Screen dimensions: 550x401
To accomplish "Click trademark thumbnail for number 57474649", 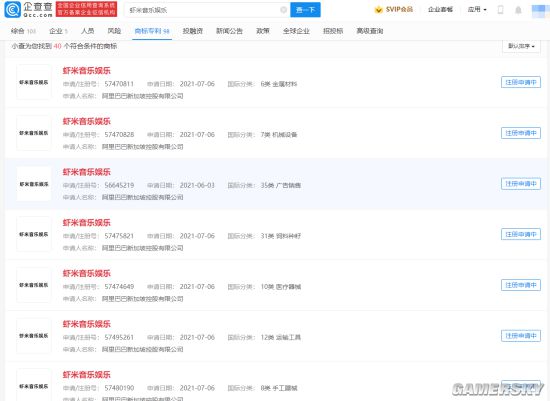I will (34, 285).
